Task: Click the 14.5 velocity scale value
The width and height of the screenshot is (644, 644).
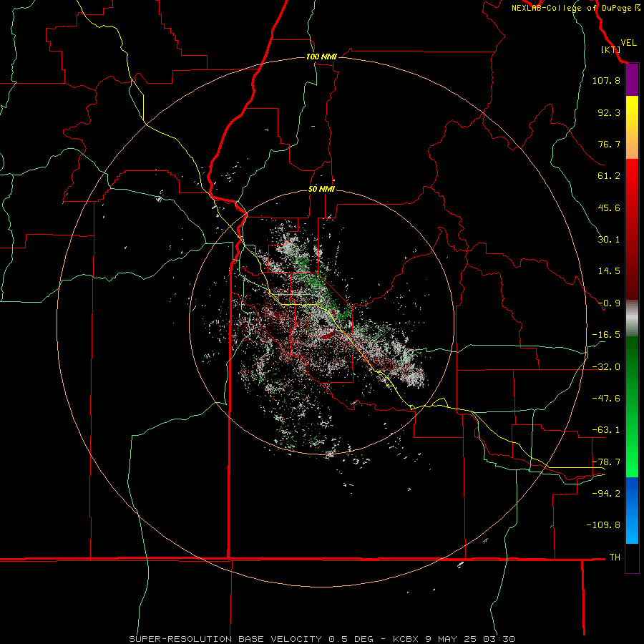Action: [x=609, y=271]
